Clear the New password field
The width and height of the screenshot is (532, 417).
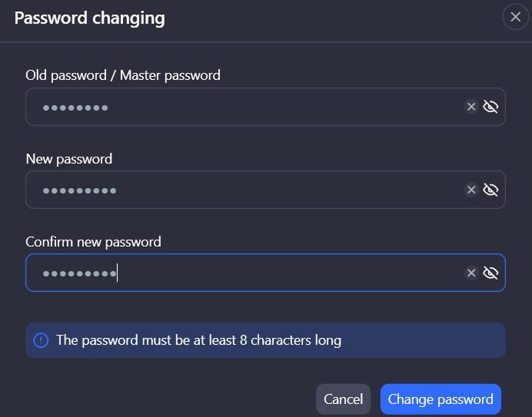point(471,190)
